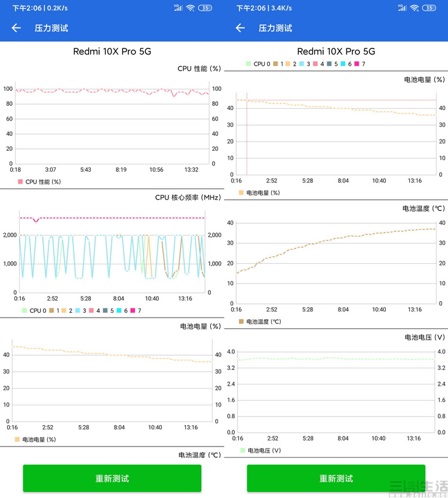This screenshot has height=498, width=448.
Task: Tap the 13:32 axis label in CPU 性能 chart
Action: click(191, 170)
